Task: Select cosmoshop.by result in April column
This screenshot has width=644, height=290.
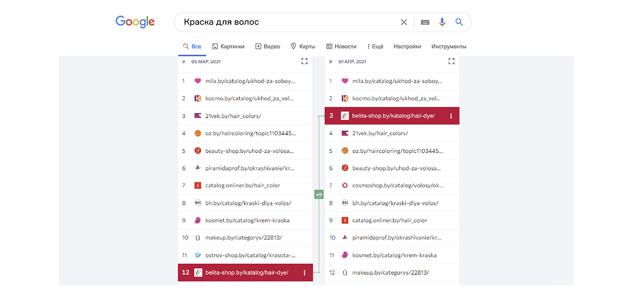Action: pos(398,185)
